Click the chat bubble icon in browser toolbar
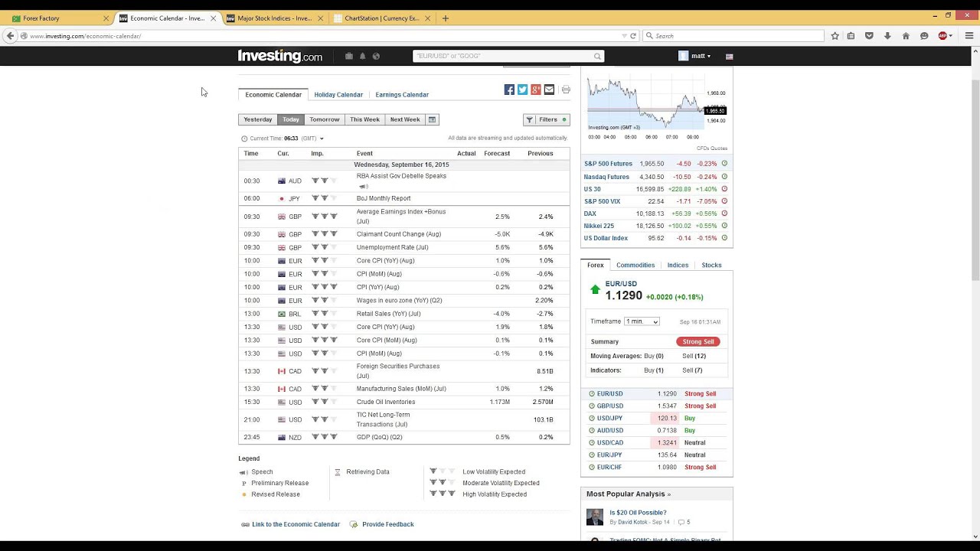The width and height of the screenshot is (980, 551). pyautogui.click(x=924, y=36)
